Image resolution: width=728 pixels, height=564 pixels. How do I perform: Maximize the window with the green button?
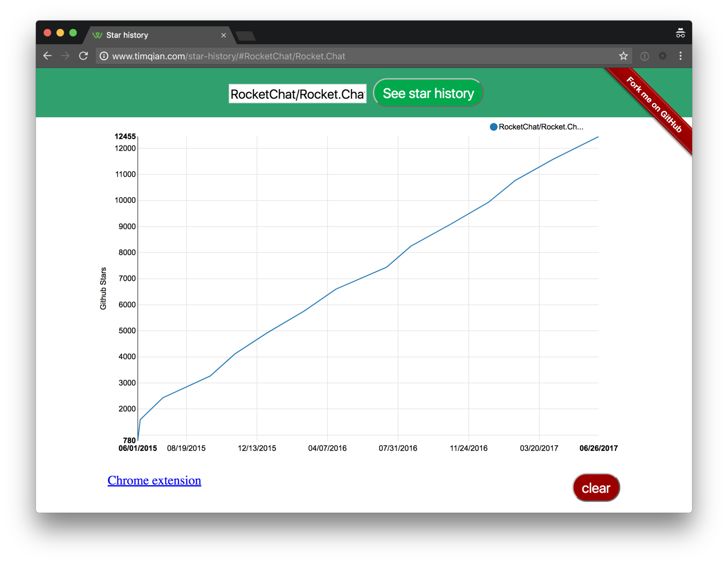[x=73, y=33]
